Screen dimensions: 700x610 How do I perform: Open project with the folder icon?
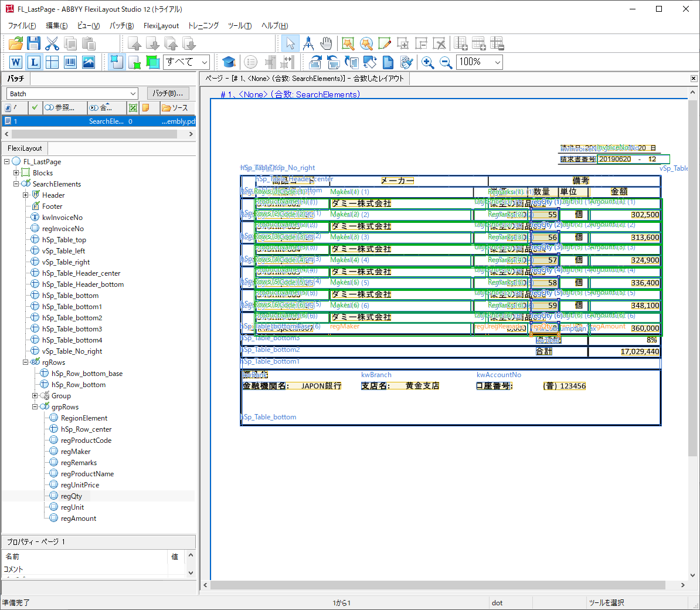coord(16,43)
